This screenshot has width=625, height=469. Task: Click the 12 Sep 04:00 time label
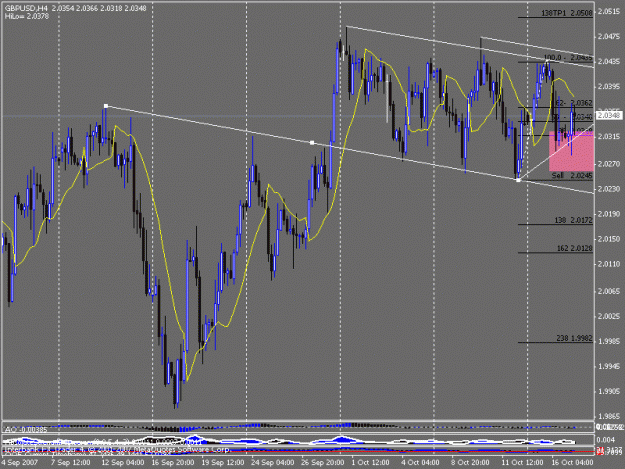(x=123, y=463)
